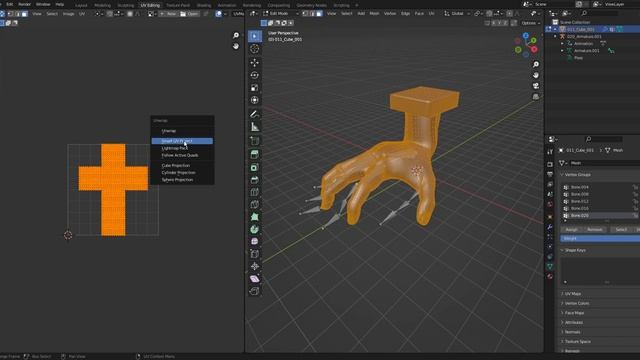640x360 pixels.
Task: Click the zoom icon in the 3D viewport
Action: click(536, 64)
